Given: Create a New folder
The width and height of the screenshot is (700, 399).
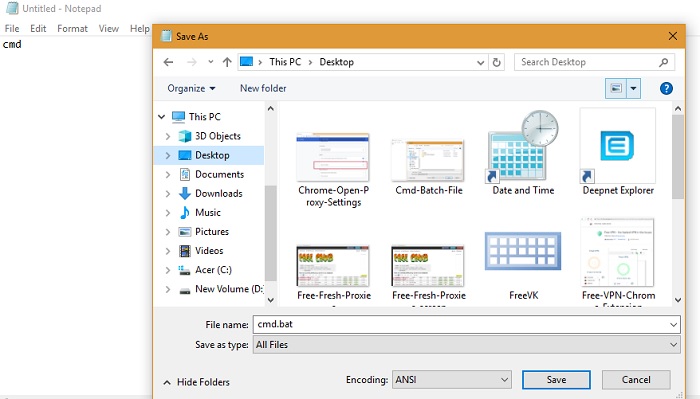Looking at the screenshot, I should [263, 88].
